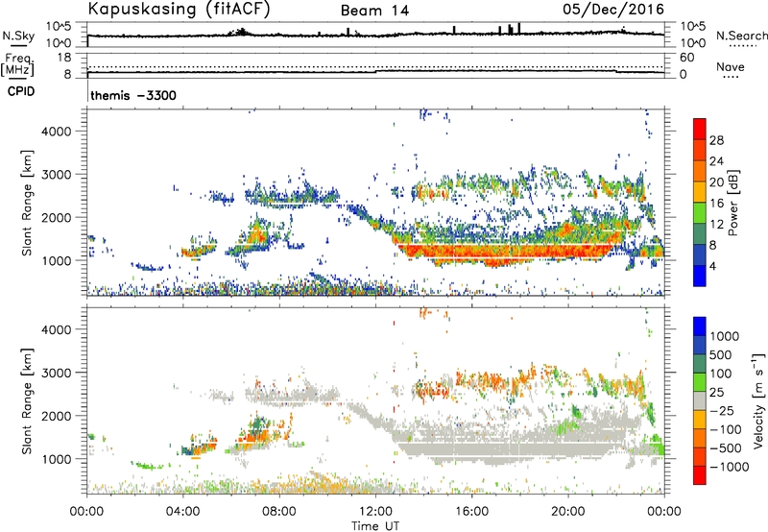This screenshot has height=532, width=768.
Task: Click the -1000 tick on Velocity colorbar
Action: (x=729, y=467)
